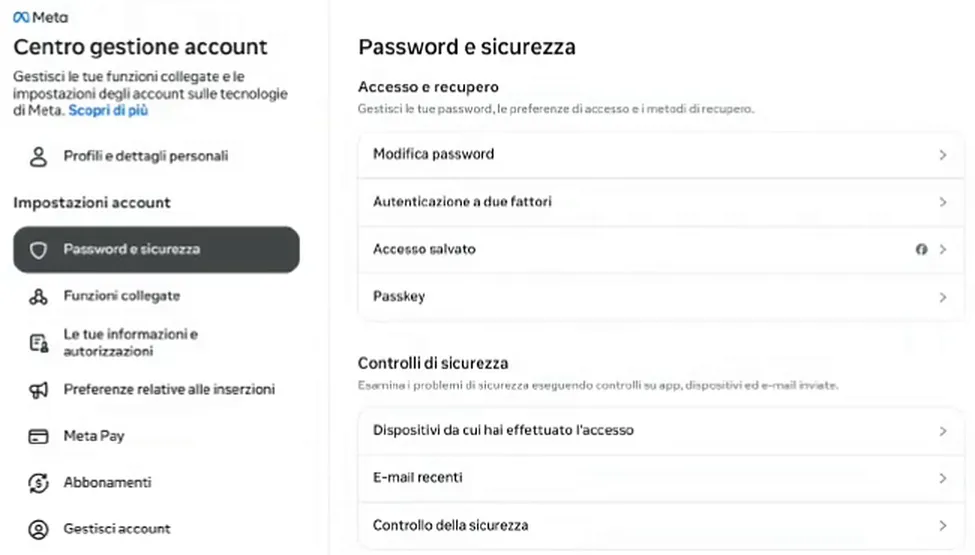Click the profile circle icon for Gestisci account

(x=39, y=529)
